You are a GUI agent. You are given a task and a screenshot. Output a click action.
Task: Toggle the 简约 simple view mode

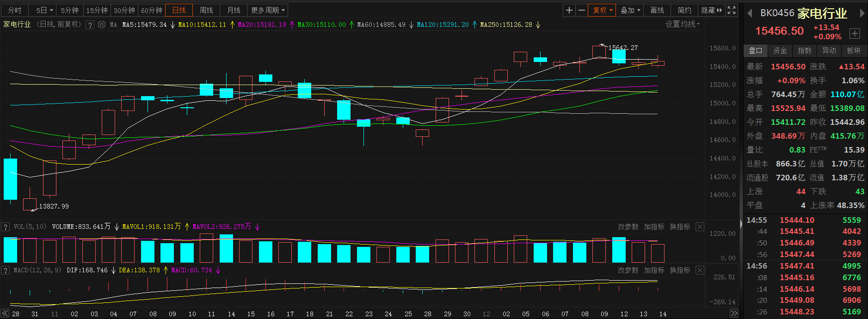click(x=684, y=10)
